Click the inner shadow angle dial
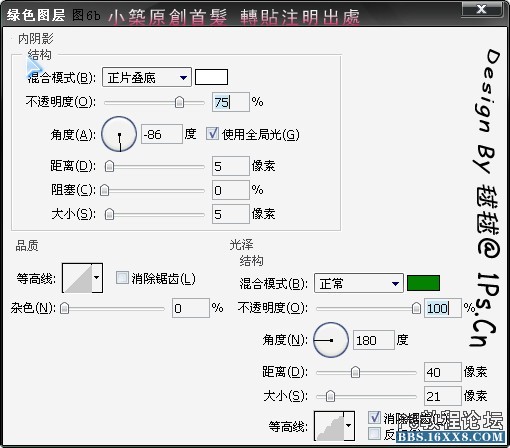The width and height of the screenshot is (510, 448). [119, 134]
